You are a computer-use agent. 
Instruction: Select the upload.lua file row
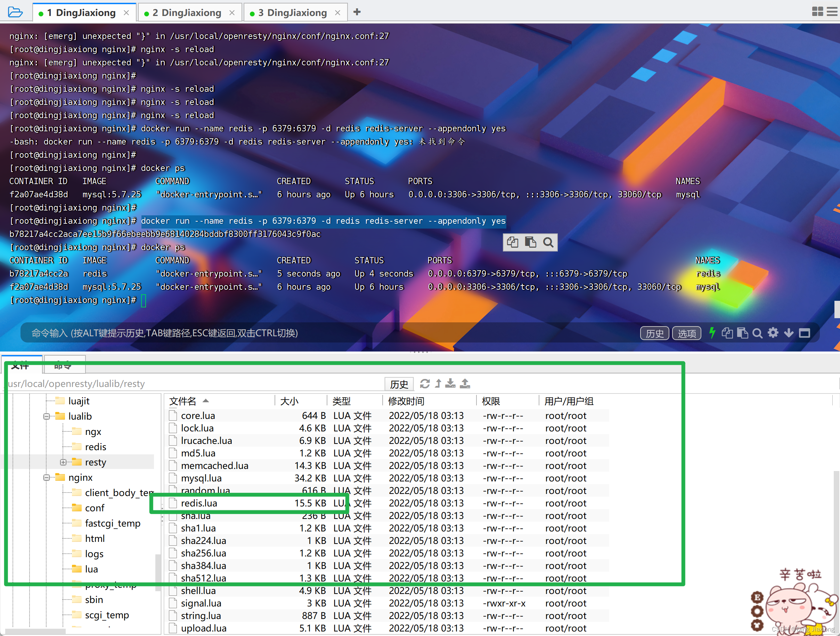click(x=388, y=629)
